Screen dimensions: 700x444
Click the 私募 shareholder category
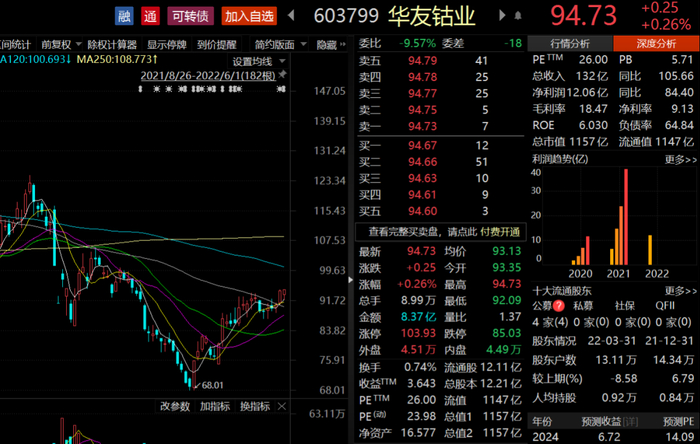(583, 306)
